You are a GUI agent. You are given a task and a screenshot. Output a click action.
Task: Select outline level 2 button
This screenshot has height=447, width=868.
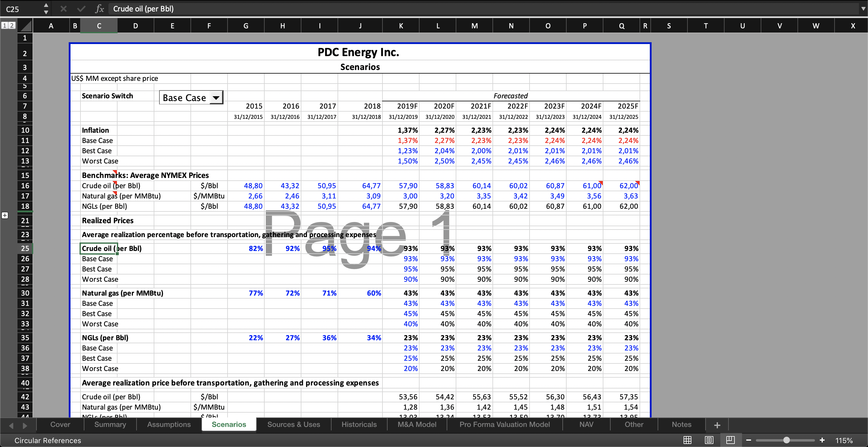pyautogui.click(x=12, y=25)
